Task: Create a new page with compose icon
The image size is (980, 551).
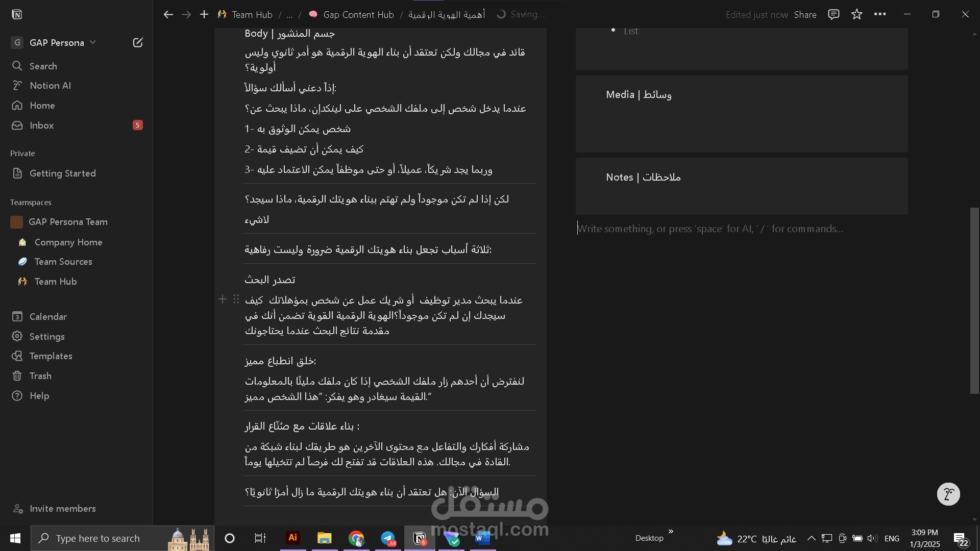Action: coord(138,42)
